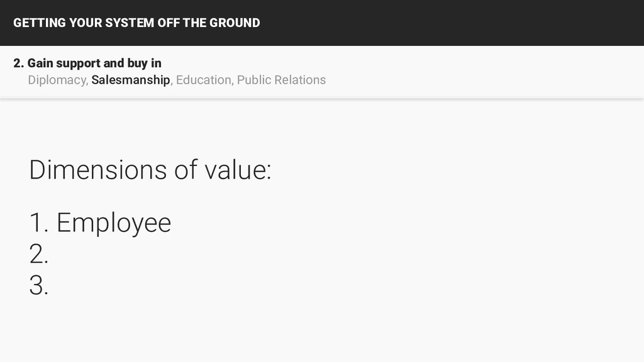Click the word Dimensions in the heading
Image resolution: width=644 pixels, height=362 pixels.
pos(98,170)
